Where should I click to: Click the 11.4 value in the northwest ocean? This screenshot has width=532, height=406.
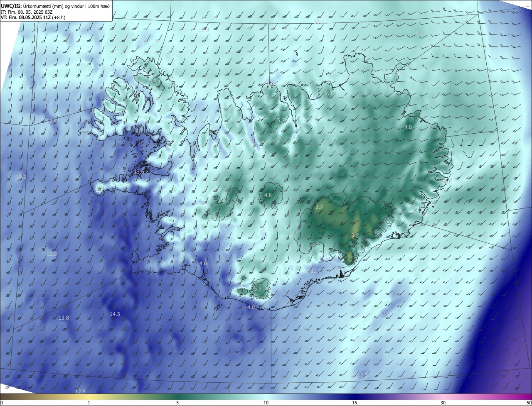69,36
